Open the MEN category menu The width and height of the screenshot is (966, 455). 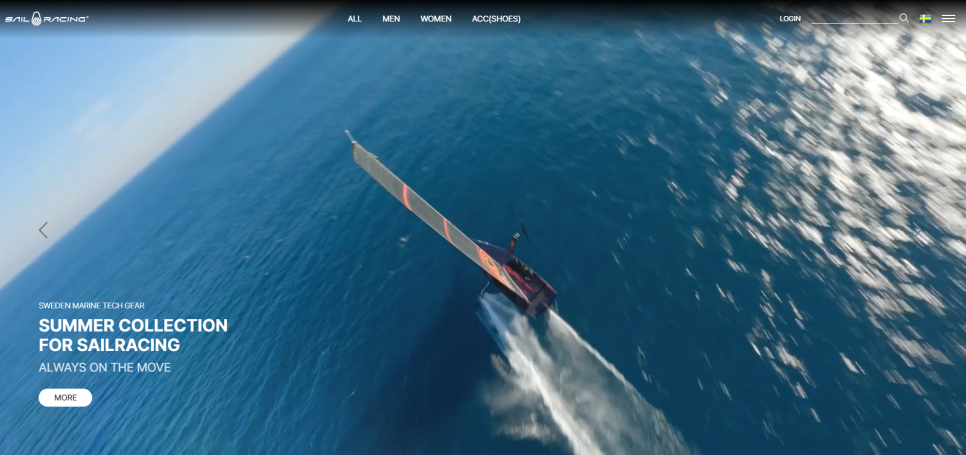391,19
